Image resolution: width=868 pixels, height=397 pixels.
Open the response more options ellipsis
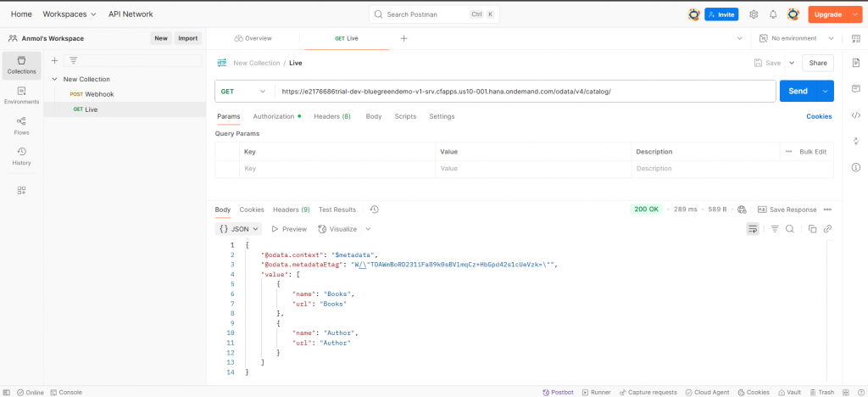pyautogui.click(x=827, y=210)
